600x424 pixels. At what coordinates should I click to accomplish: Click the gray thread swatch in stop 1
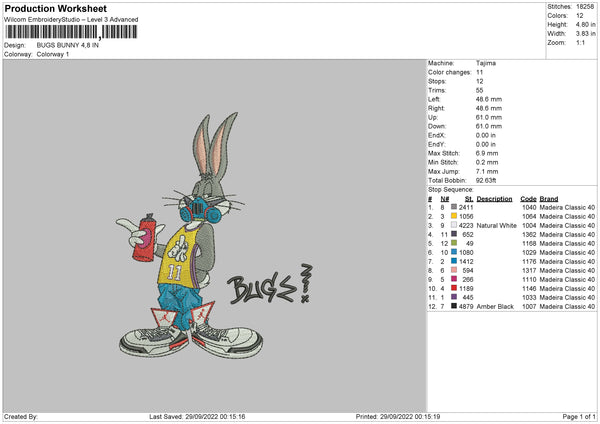454,207
